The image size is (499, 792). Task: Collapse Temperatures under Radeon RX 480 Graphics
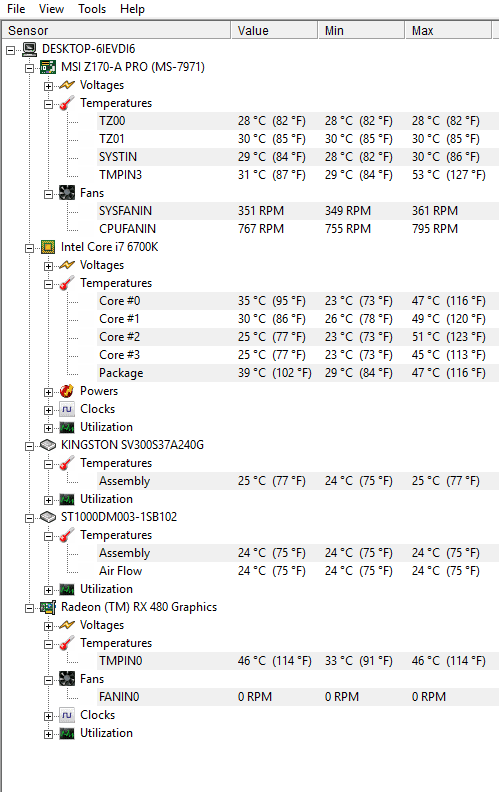tap(48, 644)
